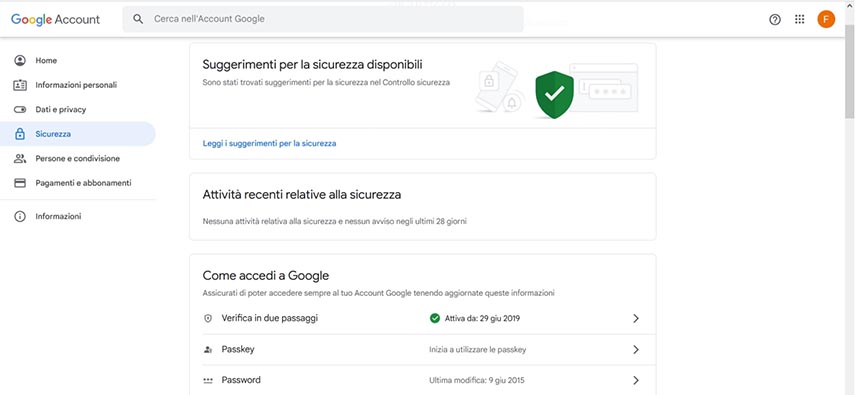Open the Informazioni sidebar item
855x395 pixels.
pos(77,217)
